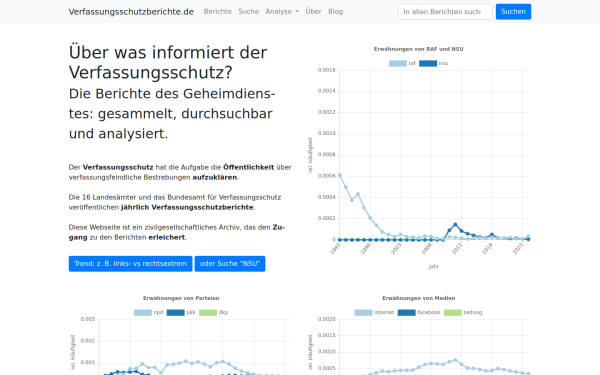
Task: Toggle the raf legend swatch
Action: tap(398, 64)
